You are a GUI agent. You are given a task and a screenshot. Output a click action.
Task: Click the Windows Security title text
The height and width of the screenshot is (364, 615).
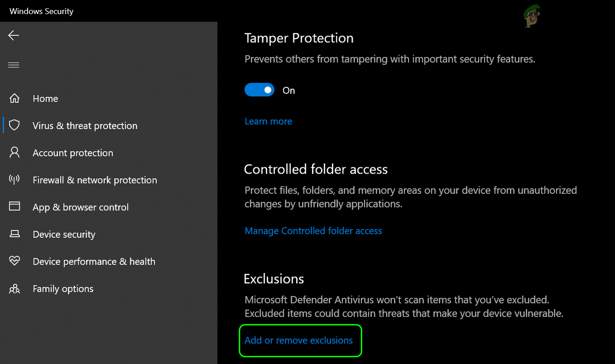[x=41, y=11]
